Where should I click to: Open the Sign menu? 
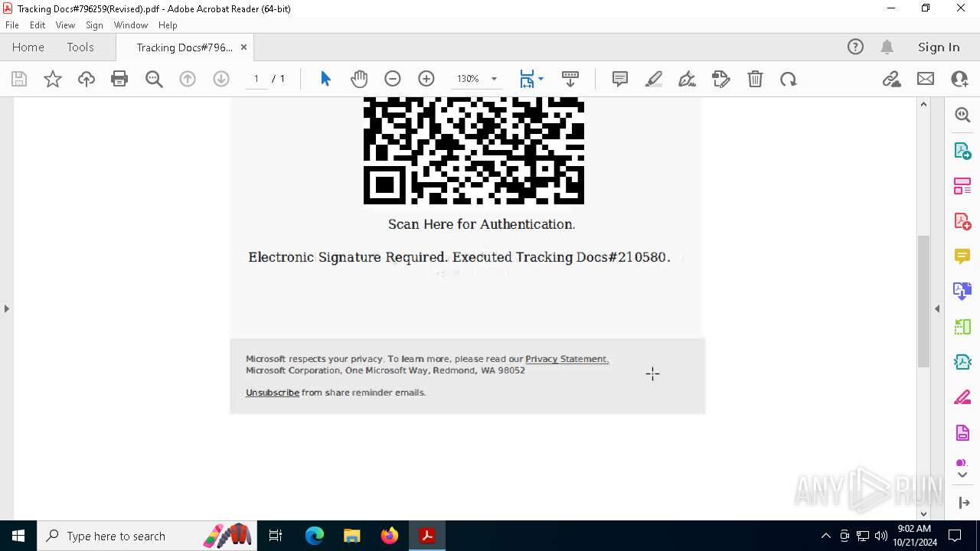pos(94,25)
